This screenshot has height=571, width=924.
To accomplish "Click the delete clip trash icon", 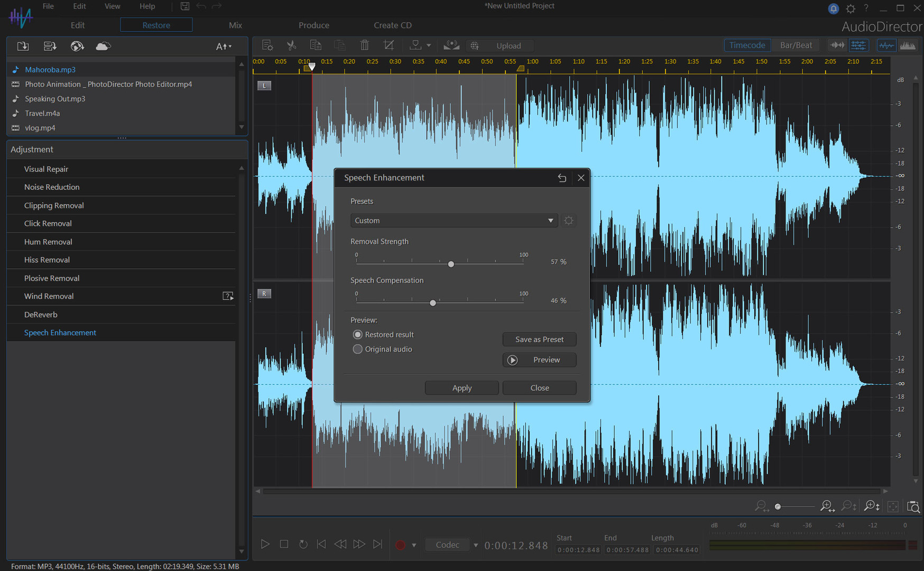I will coord(364,45).
